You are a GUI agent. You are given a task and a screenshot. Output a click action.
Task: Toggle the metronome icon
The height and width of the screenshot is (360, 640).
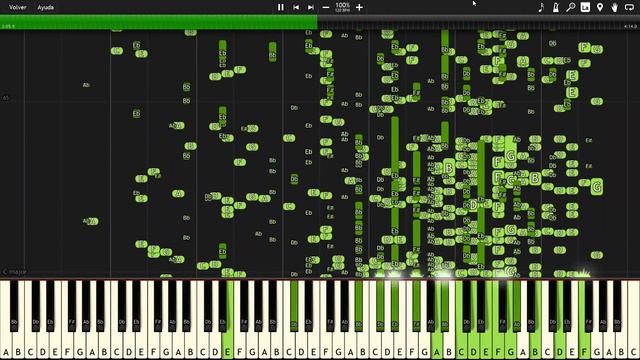(556, 7)
